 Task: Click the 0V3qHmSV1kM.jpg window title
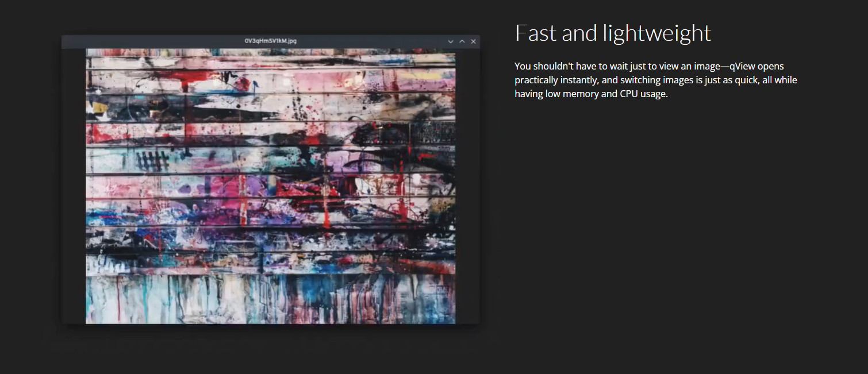(271, 41)
